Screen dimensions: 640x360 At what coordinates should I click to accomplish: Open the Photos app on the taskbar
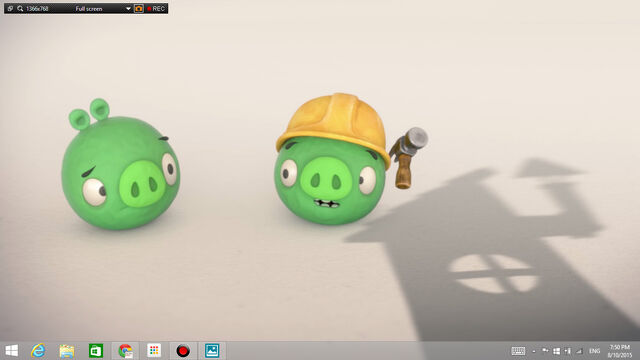(x=212, y=351)
